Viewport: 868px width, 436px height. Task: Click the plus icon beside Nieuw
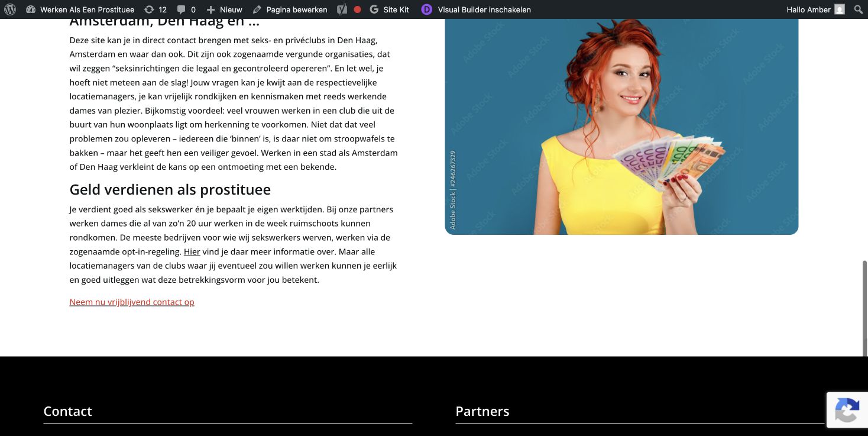point(210,9)
